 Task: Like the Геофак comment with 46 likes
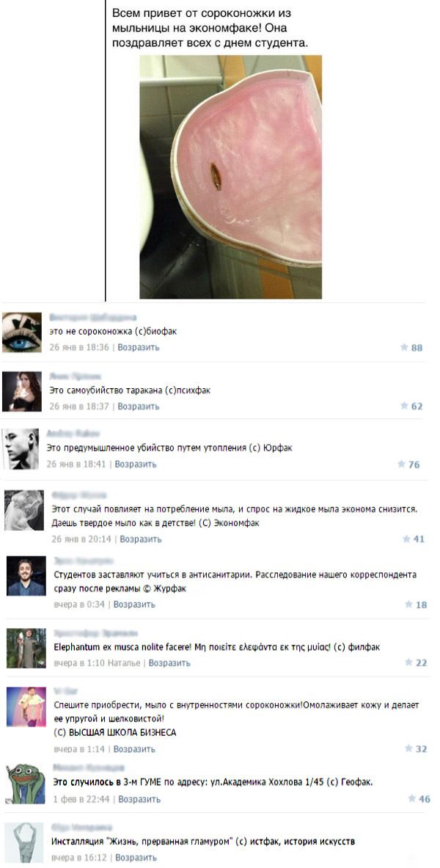click(x=419, y=799)
